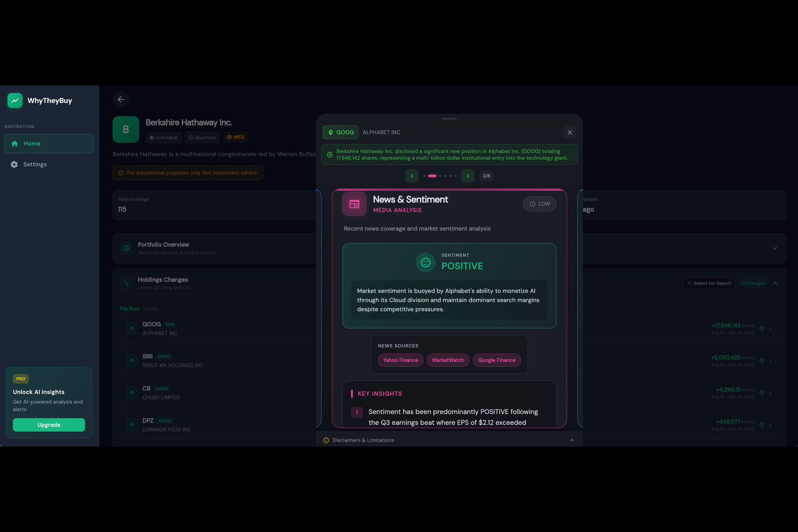
Task: Click the Total Holdings value 115
Action: point(122,209)
